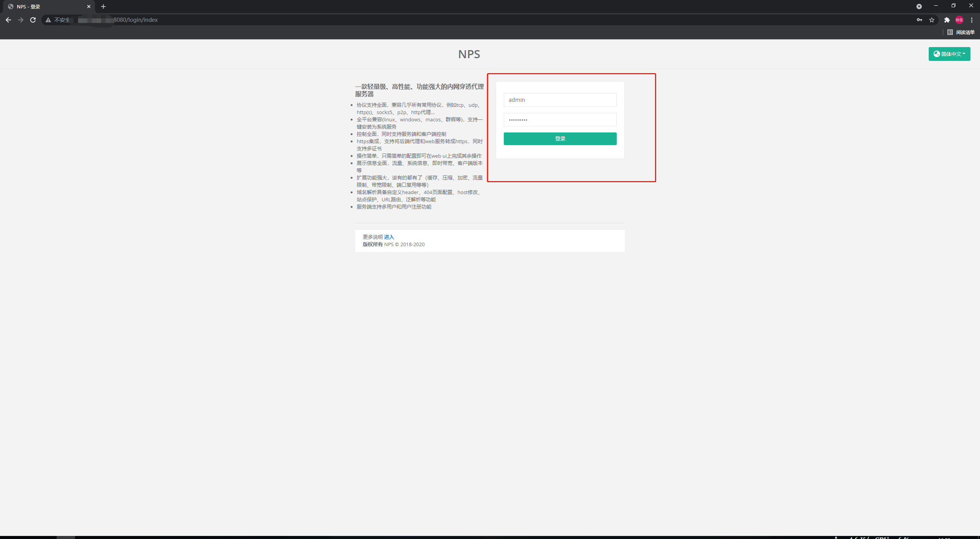Click the browser back arrow

pyautogui.click(x=8, y=20)
